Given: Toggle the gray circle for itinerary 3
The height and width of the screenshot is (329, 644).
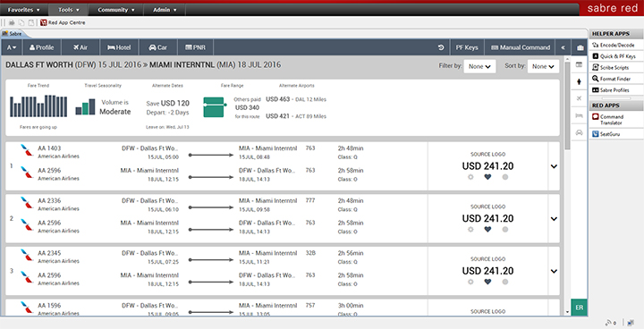Looking at the screenshot, I should 505,282.
